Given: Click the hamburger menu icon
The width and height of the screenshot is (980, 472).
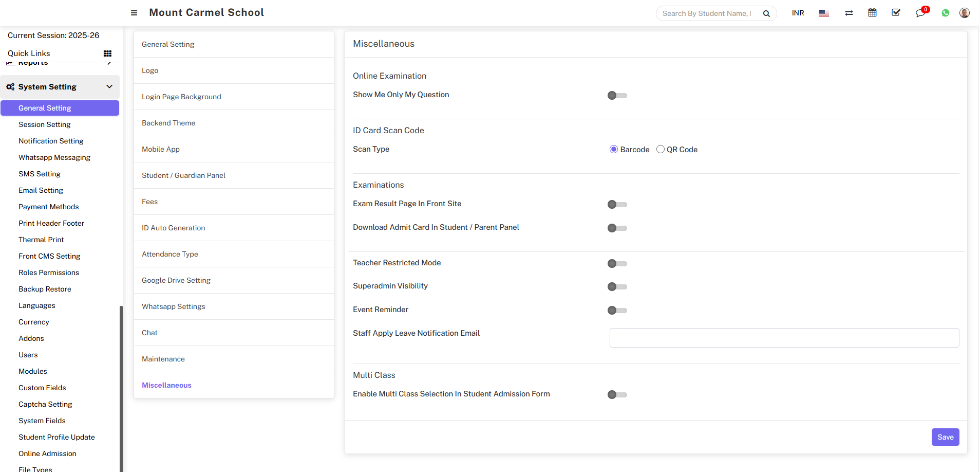Looking at the screenshot, I should 134,13.
